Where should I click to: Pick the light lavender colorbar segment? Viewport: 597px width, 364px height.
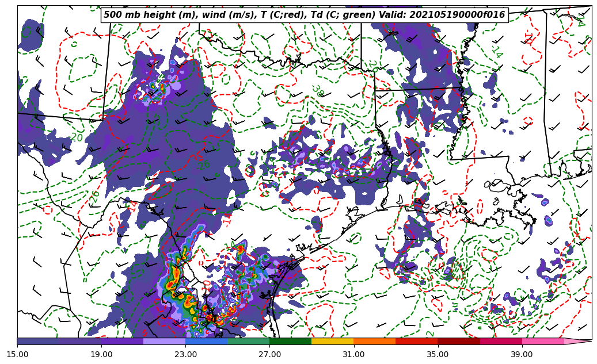pyautogui.click(x=164, y=341)
